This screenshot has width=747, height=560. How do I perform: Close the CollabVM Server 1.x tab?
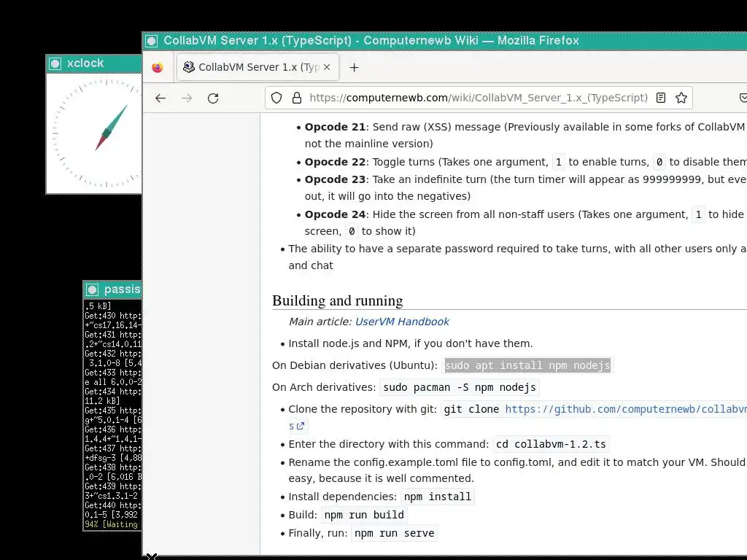point(327,67)
